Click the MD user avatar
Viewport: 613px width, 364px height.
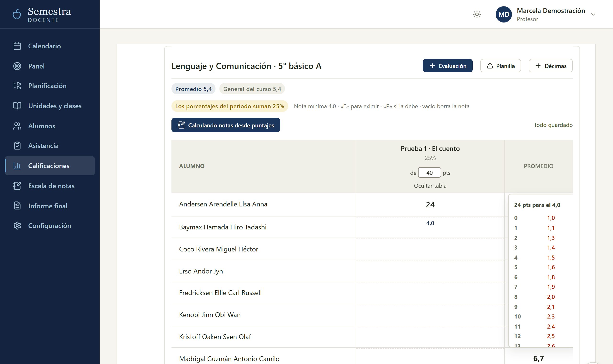coord(504,14)
